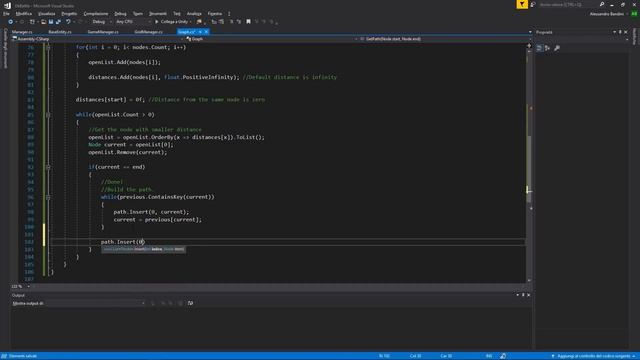Screen dimensions: 640x360
Task: Open the Analizza menu
Action: (194, 13)
